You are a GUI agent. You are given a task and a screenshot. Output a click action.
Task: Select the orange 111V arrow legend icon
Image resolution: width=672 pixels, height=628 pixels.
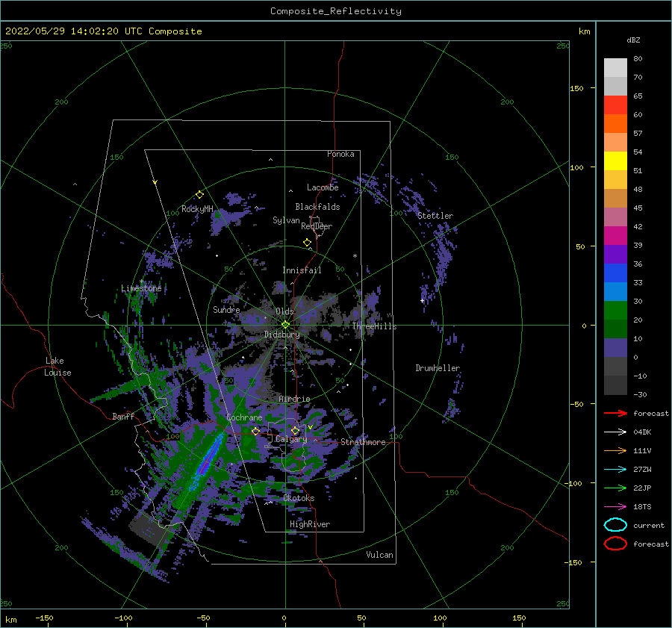pos(615,450)
